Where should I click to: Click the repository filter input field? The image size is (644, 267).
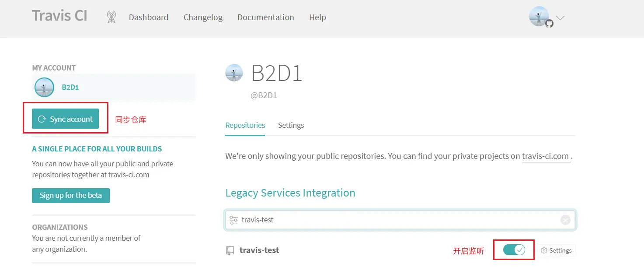pyautogui.click(x=400, y=220)
